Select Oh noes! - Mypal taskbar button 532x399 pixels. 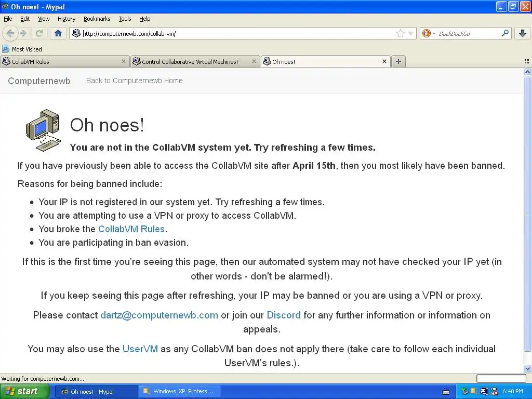tap(96, 392)
